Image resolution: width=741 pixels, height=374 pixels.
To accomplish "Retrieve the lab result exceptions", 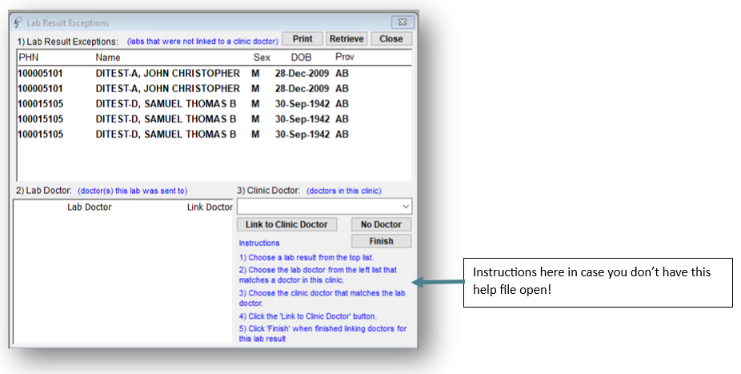I will point(346,39).
